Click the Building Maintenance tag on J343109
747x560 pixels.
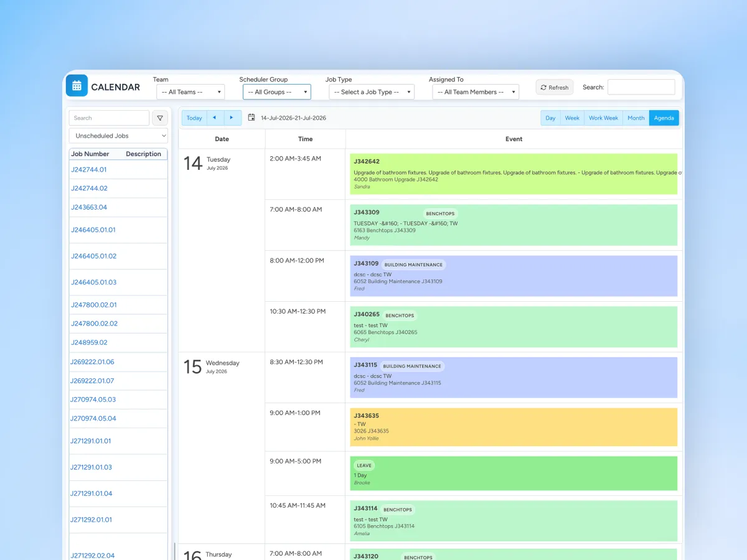413,264
